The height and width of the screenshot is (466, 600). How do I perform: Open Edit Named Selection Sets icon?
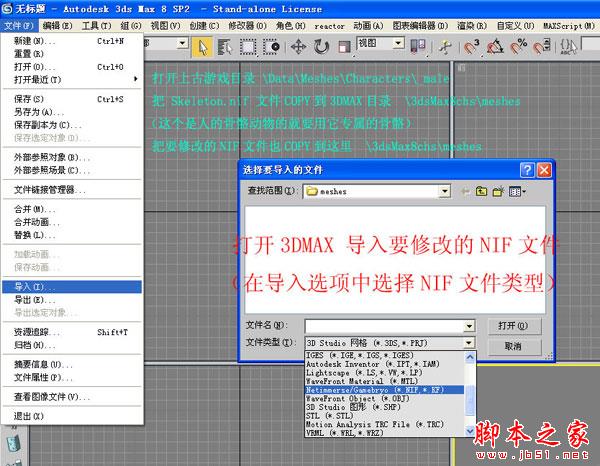(568, 47)
